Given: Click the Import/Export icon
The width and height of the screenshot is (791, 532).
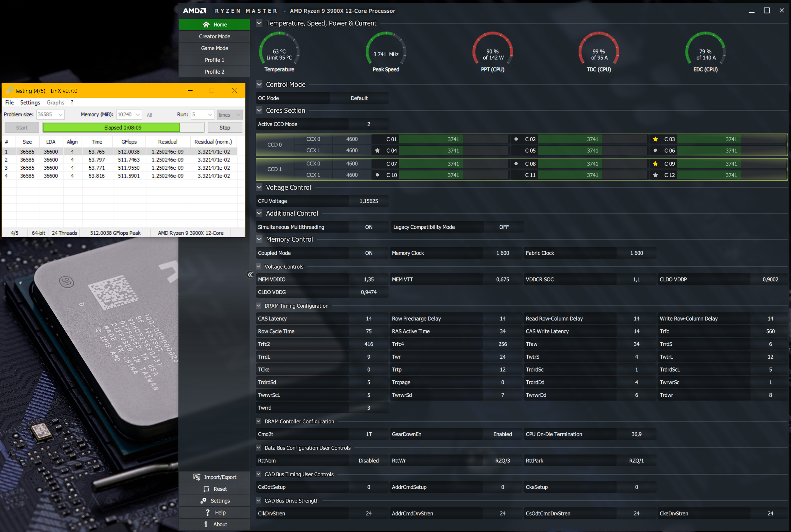Looking at the screenshot, I should [x=197, y=477].
